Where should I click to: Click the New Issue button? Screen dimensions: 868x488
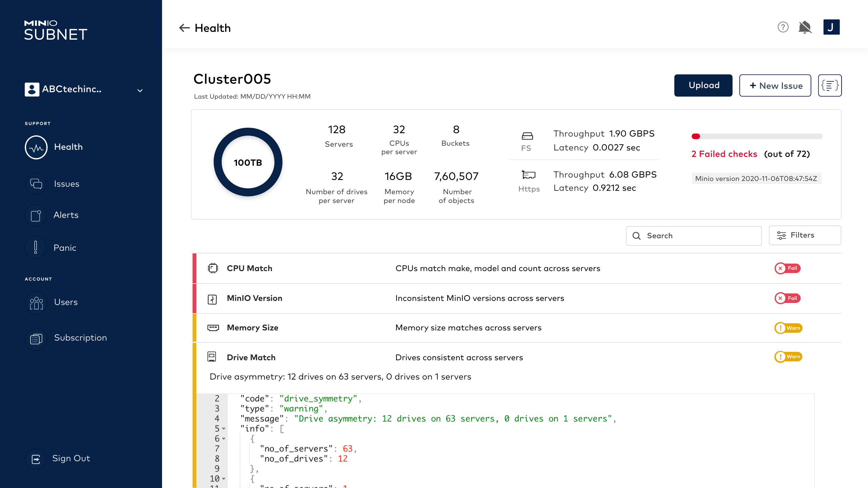click(775, 85)
